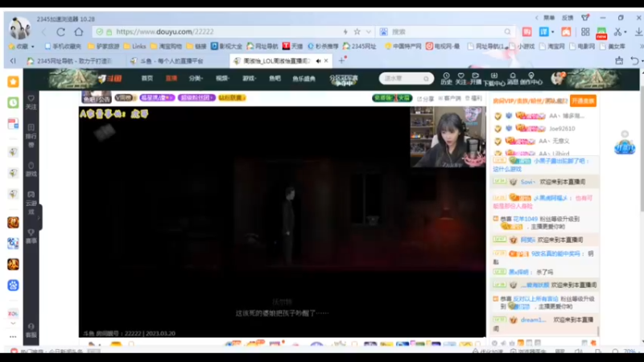
Task: Open 赛事 trophy in dark side panel
Action: 31,236
